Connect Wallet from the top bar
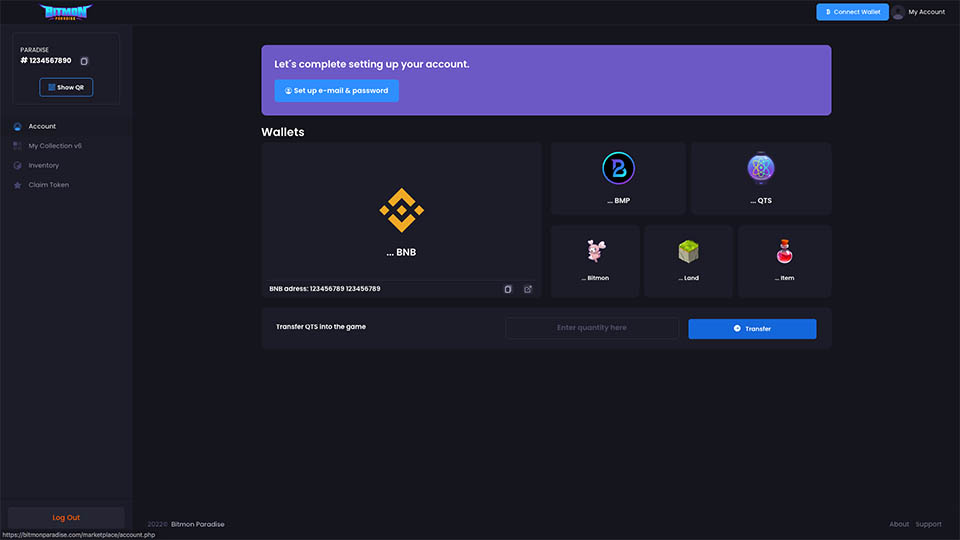Screen dimensions: 960x540 tap(852, 12)
